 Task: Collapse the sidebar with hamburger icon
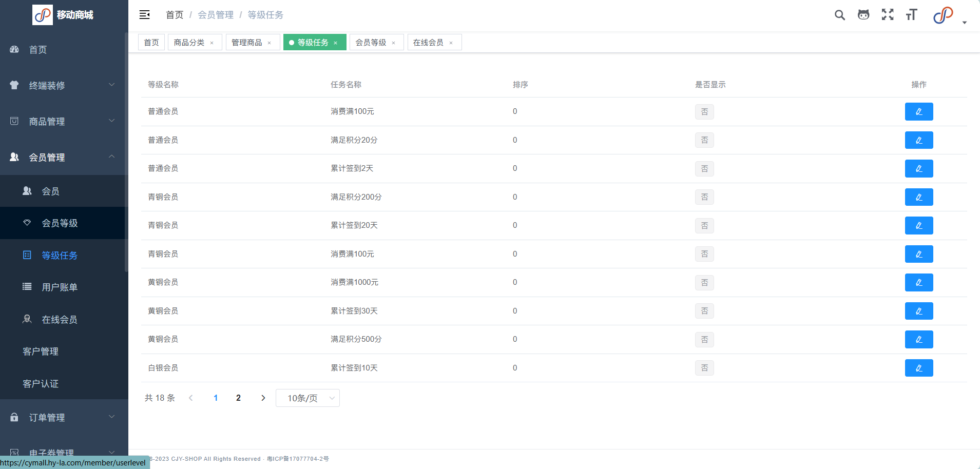click(x=145, y=15)
